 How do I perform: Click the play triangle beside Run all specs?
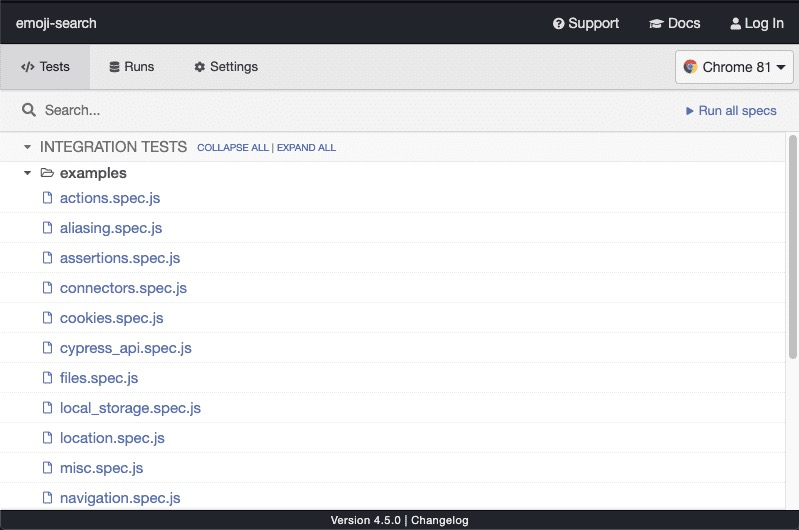(689, 111)
